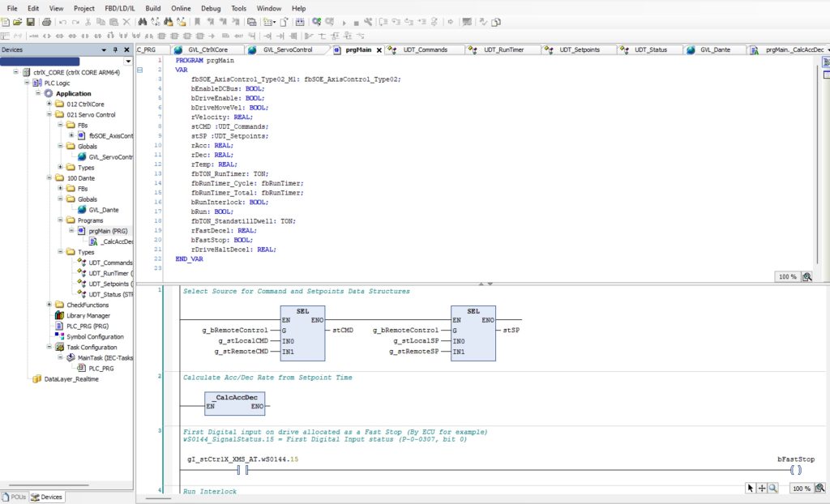This screenshot has height=504, width=830.
Task: Open Library Manager in device tree
Action: click(88, 315)
